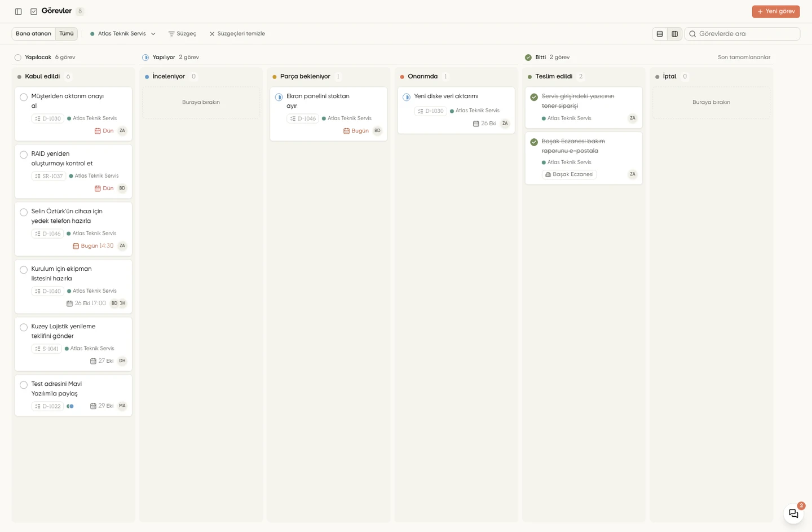Open Test adresini Mavi Yazılım'la paylaş task
This screenshot has height=532, width=812.
(73, 395)
